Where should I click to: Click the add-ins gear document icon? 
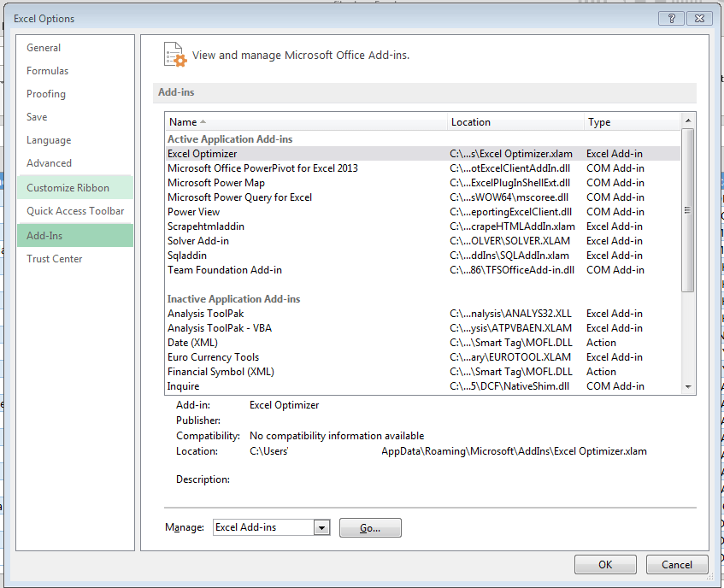point(175,55)
